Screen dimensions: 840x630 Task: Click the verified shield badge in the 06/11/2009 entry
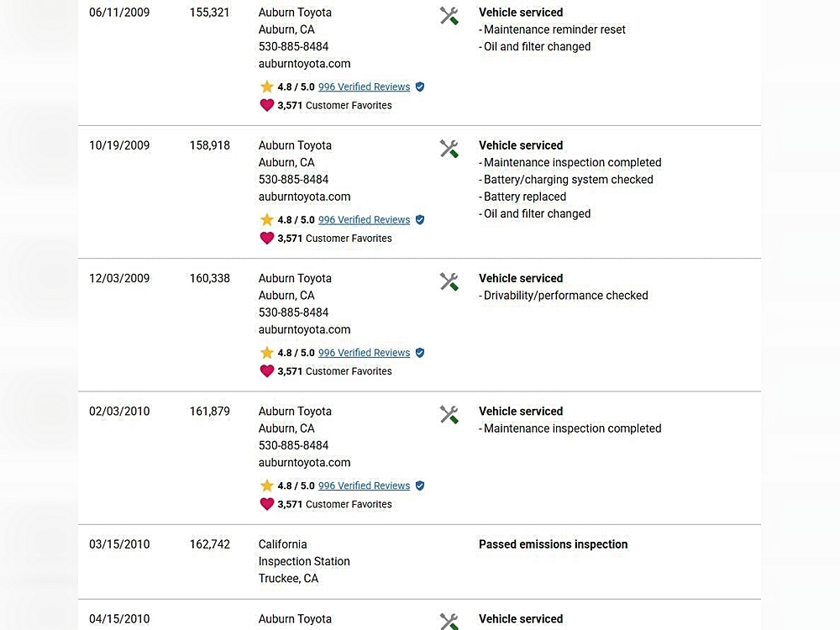420,87
